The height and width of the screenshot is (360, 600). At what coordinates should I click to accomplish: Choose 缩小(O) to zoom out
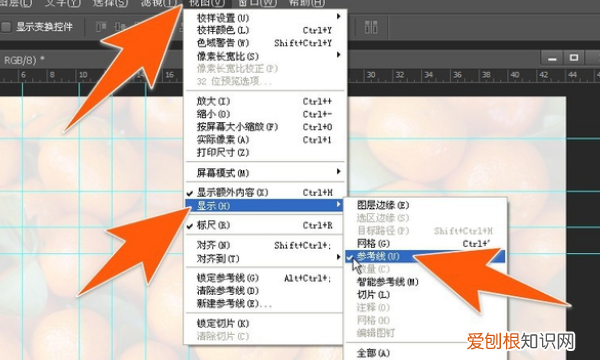(x=265, y=114)
